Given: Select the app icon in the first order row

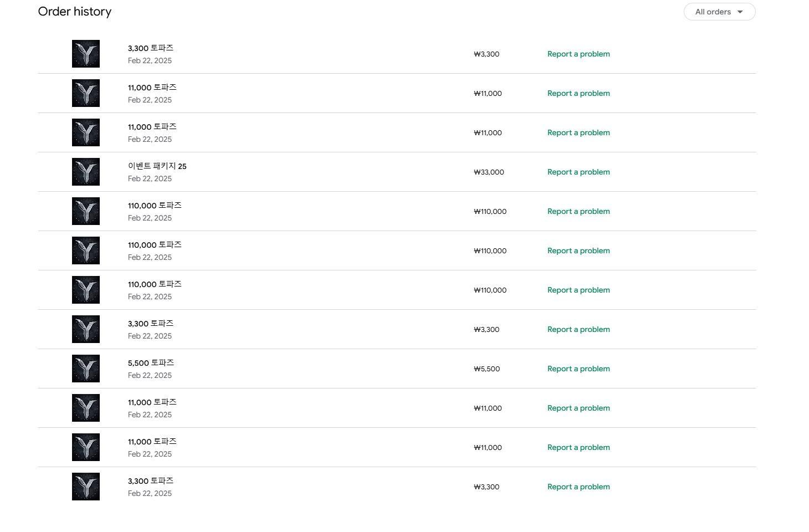Looking at the screenshot, I should coord(86,54).
